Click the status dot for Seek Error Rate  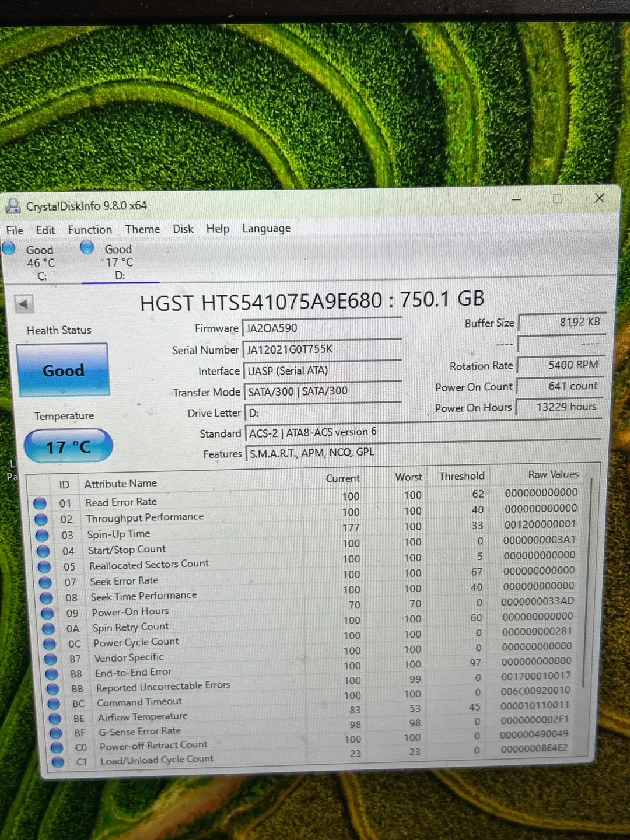(45, 582)
